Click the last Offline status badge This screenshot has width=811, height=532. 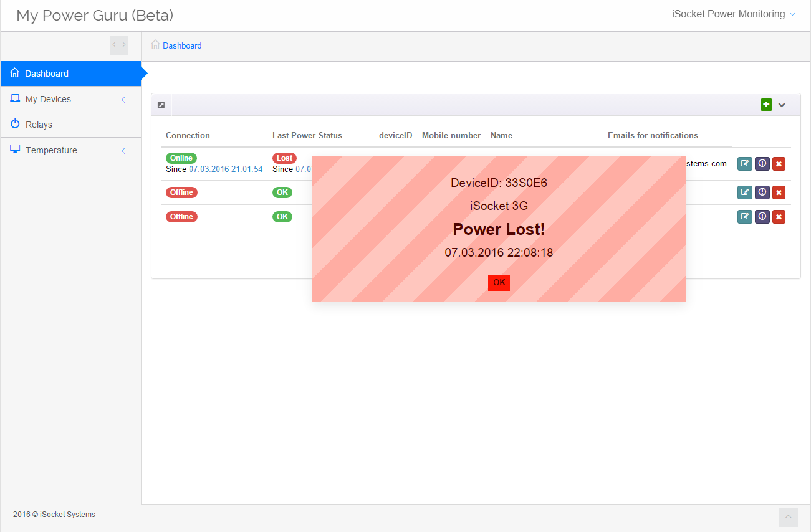pyautogui.click(x=181, y=217)
